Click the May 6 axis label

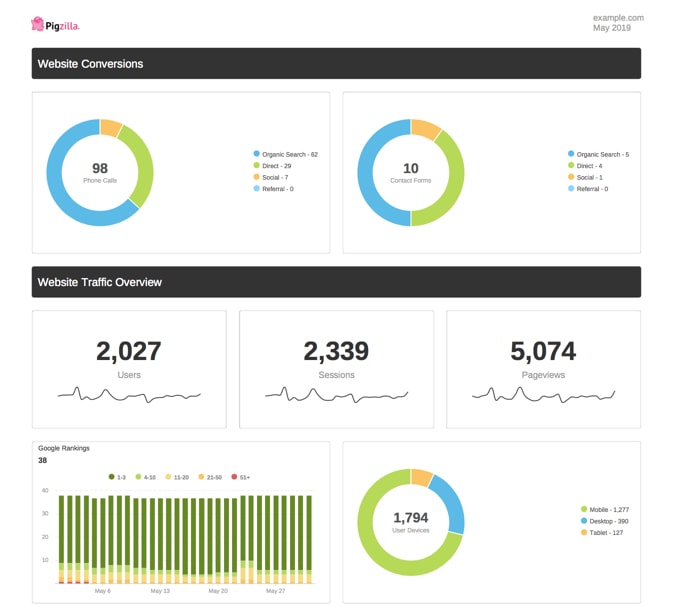point(103,591)
